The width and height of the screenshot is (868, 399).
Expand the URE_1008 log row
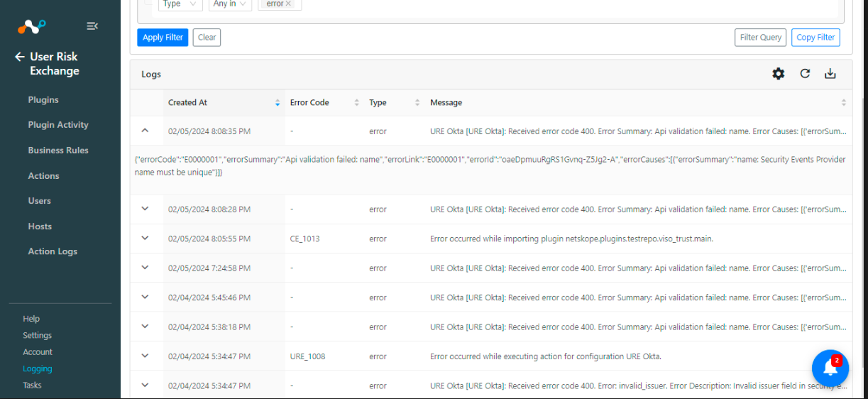coord(145,356)
